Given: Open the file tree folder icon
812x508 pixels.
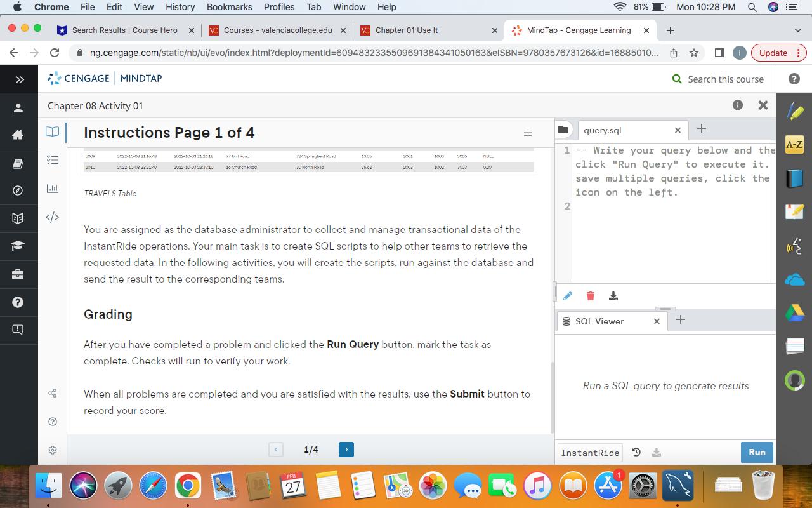Looking at the screenshot, I should tap(563, 130).
